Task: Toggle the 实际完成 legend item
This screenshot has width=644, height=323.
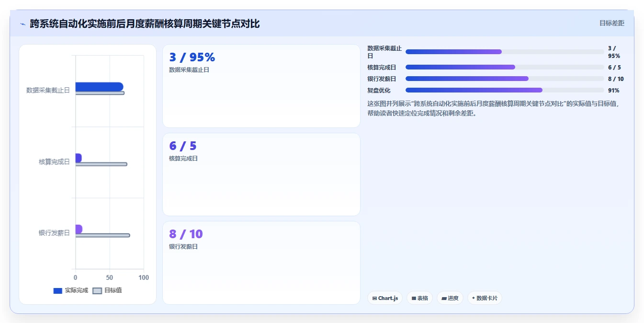Action: [71, 290]
